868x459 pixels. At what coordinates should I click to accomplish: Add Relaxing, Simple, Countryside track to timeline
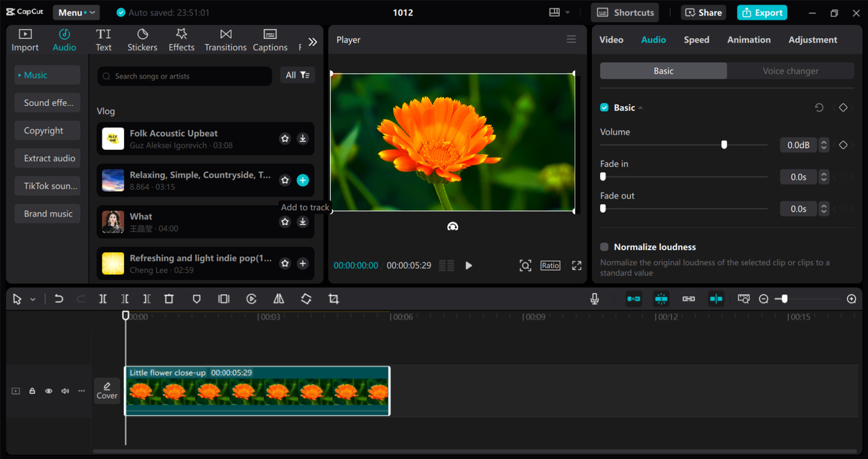point(303,180)
